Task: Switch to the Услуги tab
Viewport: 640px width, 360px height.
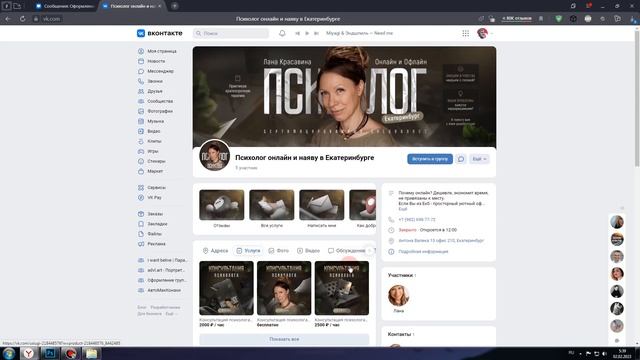Action: pos(248,251)
